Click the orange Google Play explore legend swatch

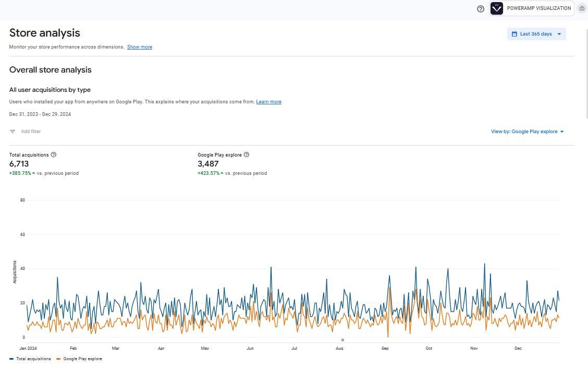(58, 359)
